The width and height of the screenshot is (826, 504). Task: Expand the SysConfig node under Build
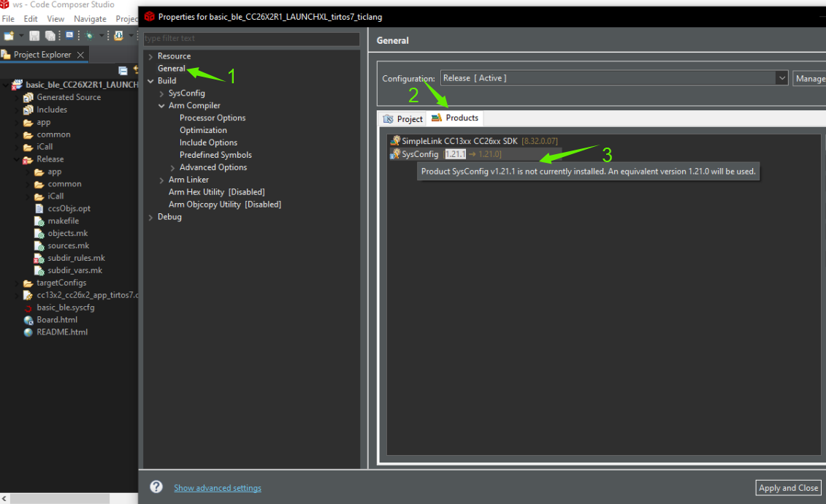(x=161, y=93)
